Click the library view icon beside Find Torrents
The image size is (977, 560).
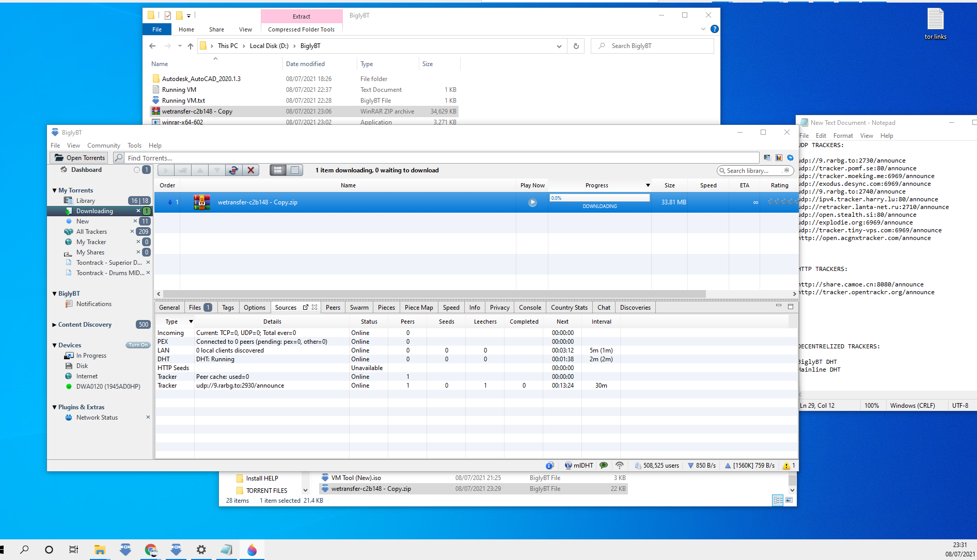pos(767,158)
